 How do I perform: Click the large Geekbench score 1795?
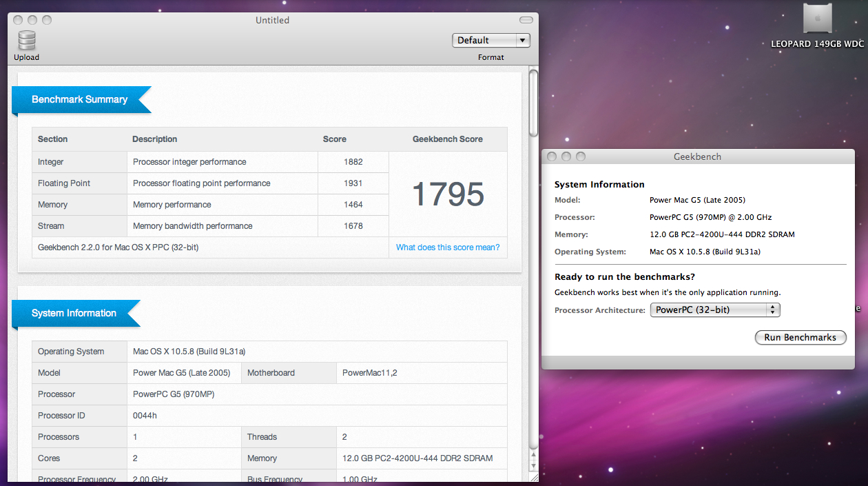point(448,194)
